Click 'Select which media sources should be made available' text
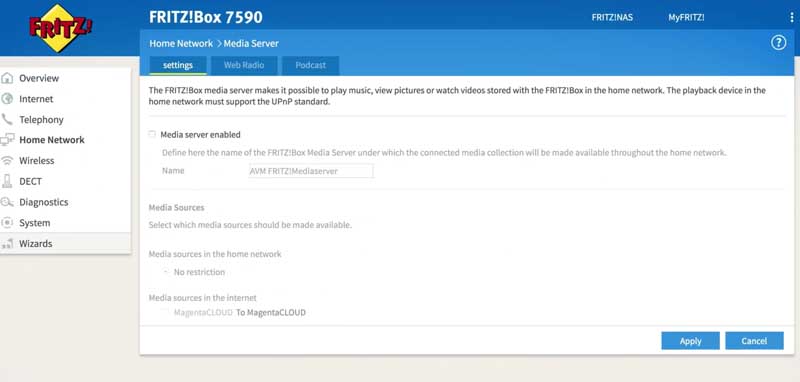Viewport: 800px width, 382px height. [250, 224]
